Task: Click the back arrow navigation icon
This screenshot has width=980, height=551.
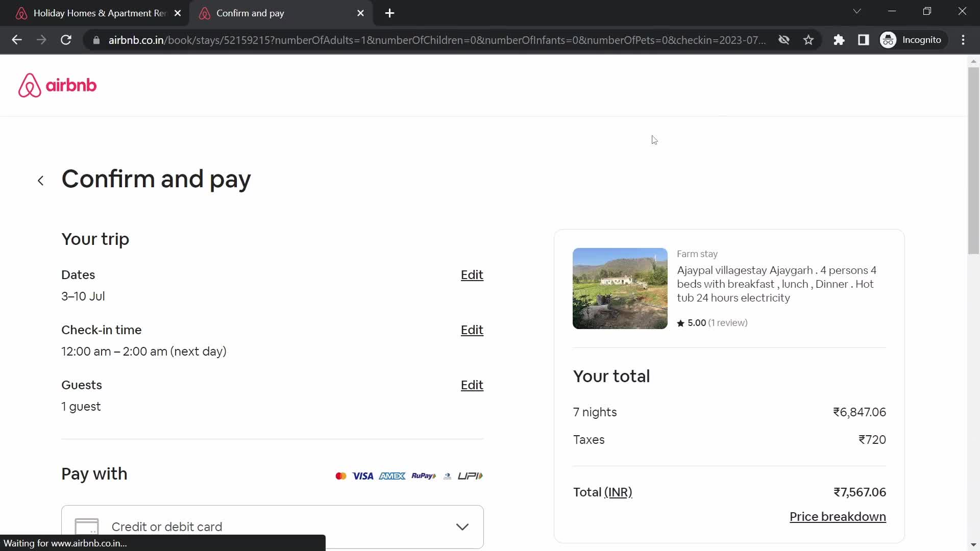Action: tap(40, 180)
